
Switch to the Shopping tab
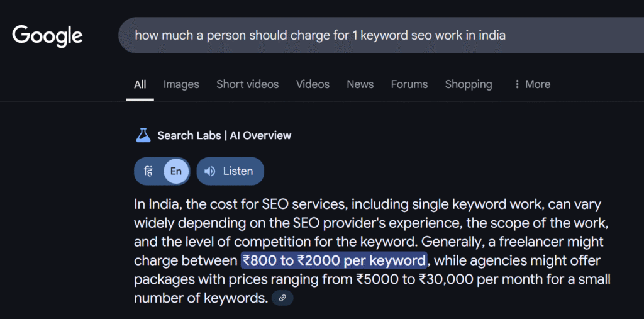pos(469,84)
